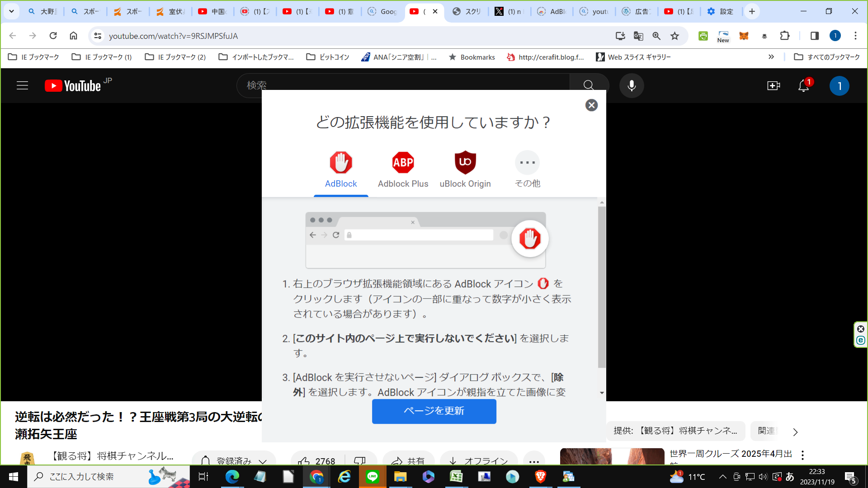The image size is (868, 488).
Task: Click the YouTube hamburger menu icon
Action: [x=22, y=85]
